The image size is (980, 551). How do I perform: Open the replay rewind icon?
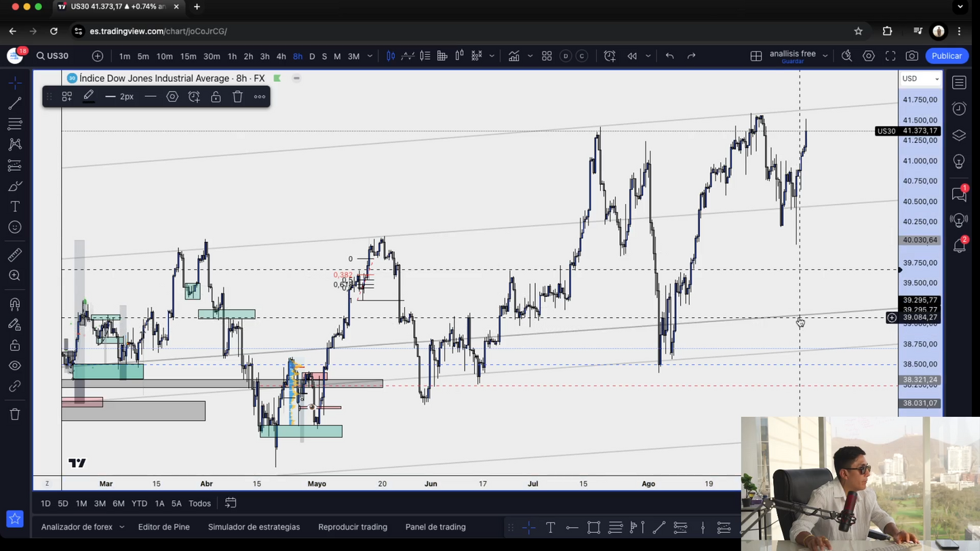(x=632, y=56)
